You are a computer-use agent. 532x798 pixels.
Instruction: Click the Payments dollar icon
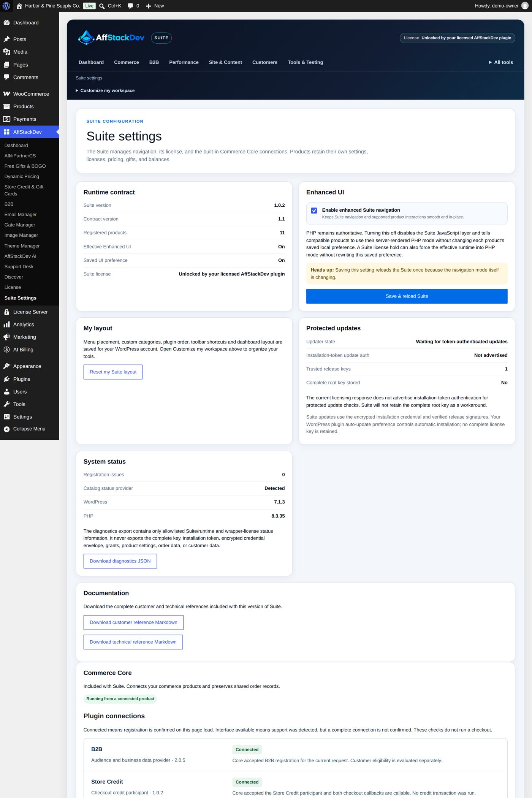(6, 119)
